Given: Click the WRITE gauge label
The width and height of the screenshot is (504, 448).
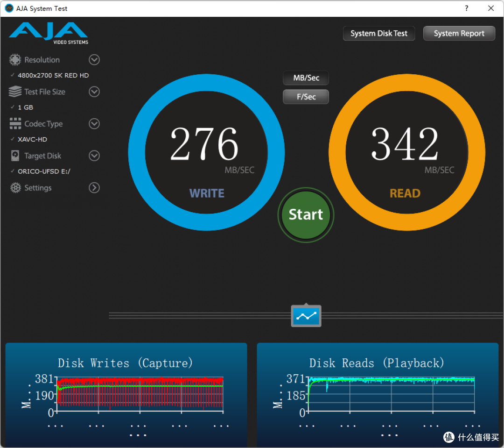Looking at the screenshot, I should pyautogui.click(x=207, y=193).
